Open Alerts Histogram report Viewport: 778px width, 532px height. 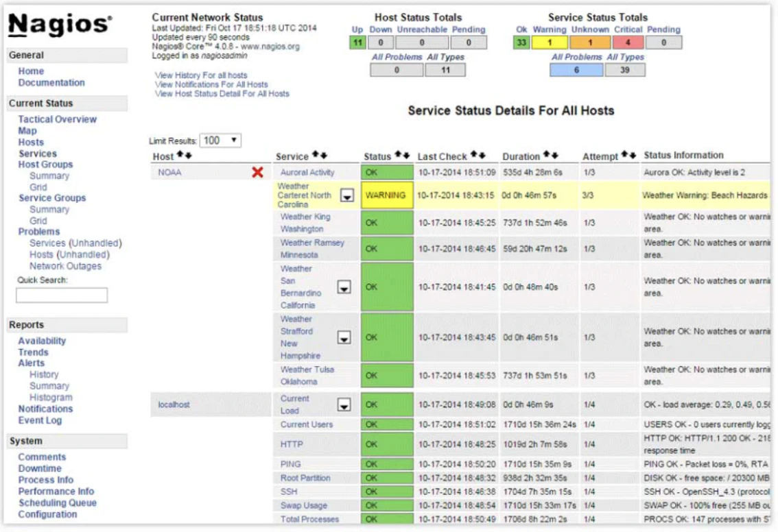51,397
